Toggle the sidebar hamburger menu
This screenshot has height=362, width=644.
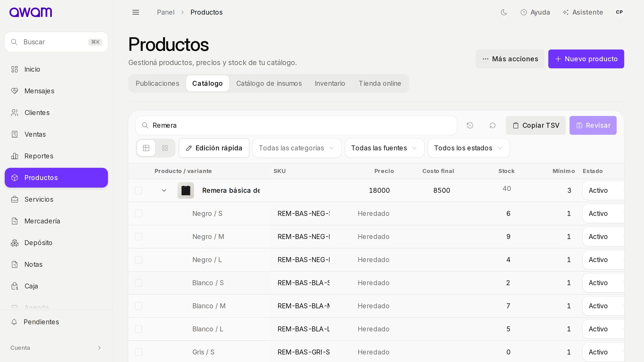tap(136, 12)
